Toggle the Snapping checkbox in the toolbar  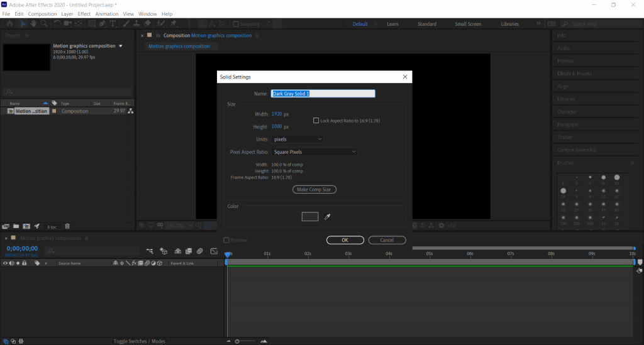[236, 24]
